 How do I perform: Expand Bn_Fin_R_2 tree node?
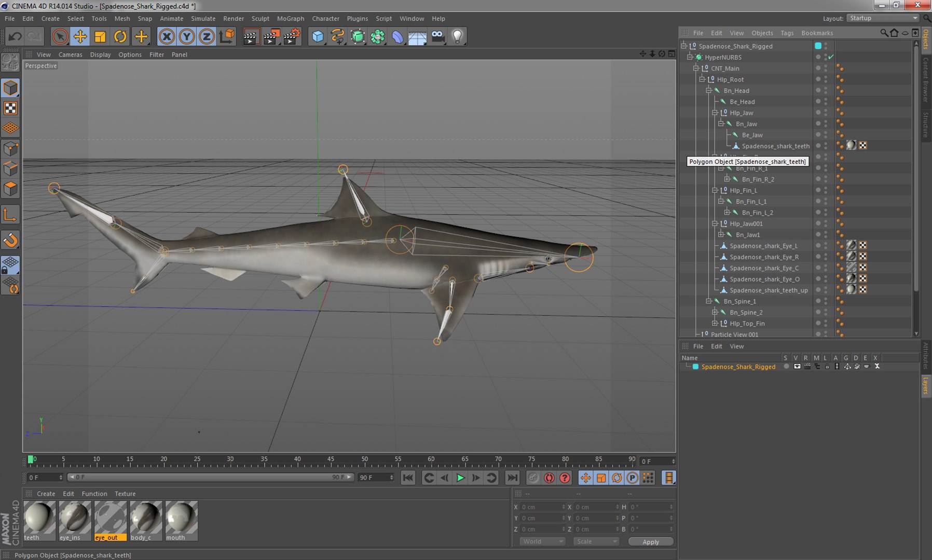[727, 179]
